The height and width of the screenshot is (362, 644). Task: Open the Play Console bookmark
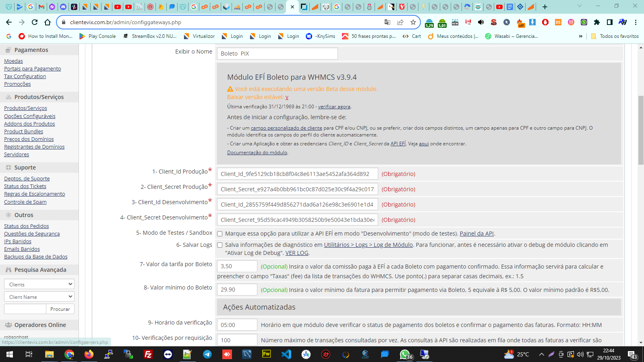point(97,36)
